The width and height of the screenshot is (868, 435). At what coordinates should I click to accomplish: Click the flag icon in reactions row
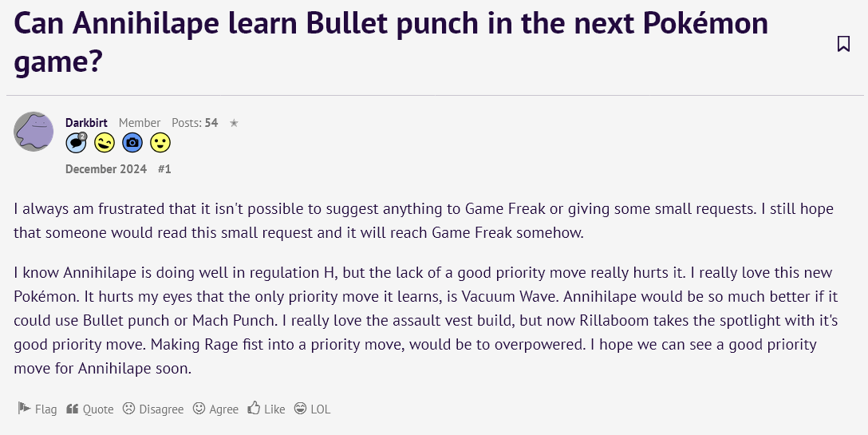coord(24,409)
